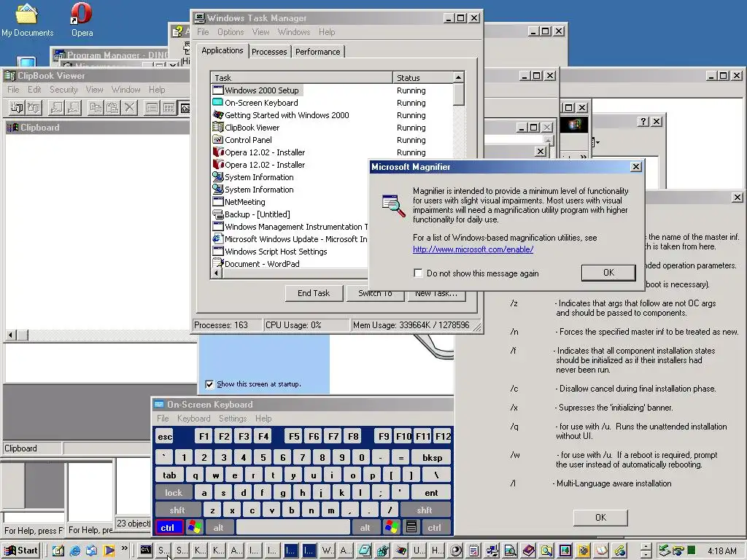Toggle the highlighted left ctrl key
The width and height of the screenshot is (747, 560).
tap(168, 527)
